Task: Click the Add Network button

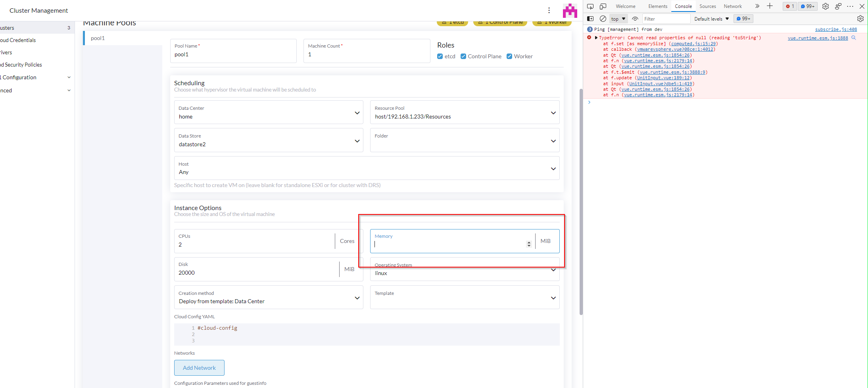Action: point(199,367)
